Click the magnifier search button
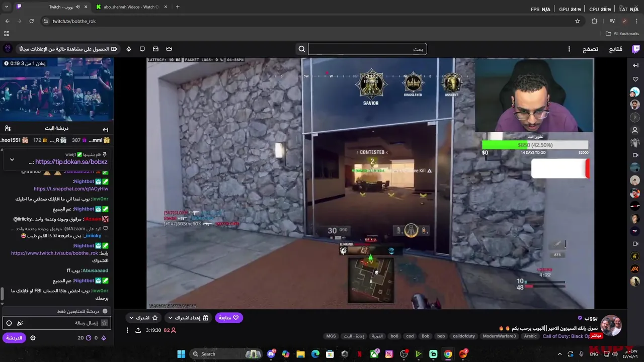Screen dimensions: 644x362 click(x=302, y=49)
